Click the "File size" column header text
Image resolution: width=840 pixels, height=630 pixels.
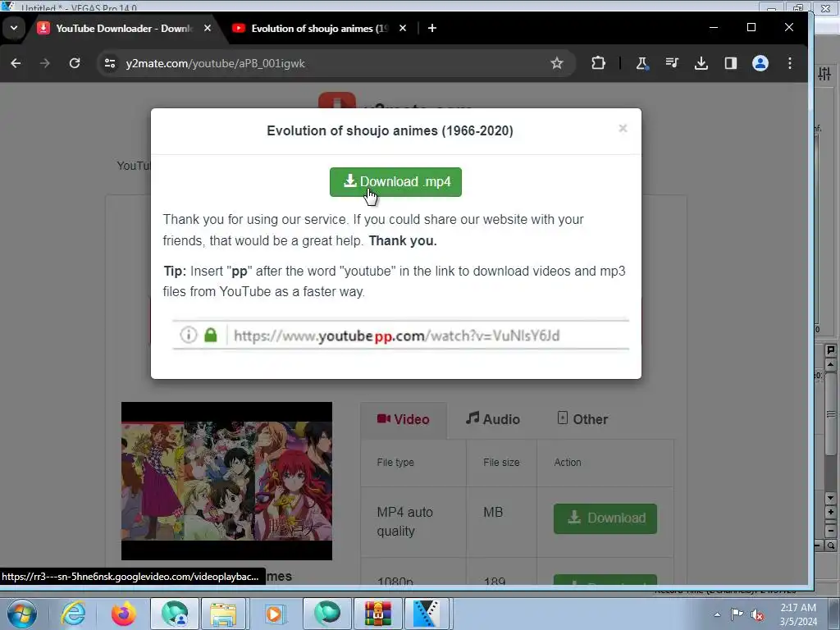click(x=501, y=463)
